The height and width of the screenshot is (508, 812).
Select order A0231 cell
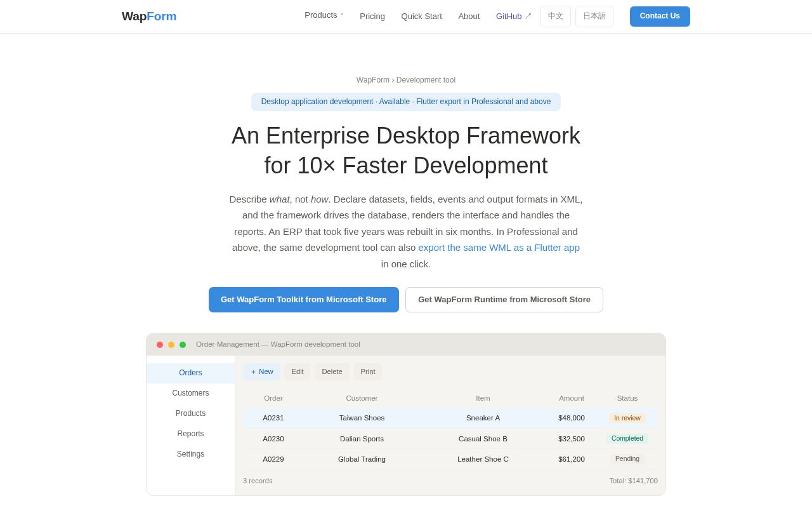(x=273, y=418)
